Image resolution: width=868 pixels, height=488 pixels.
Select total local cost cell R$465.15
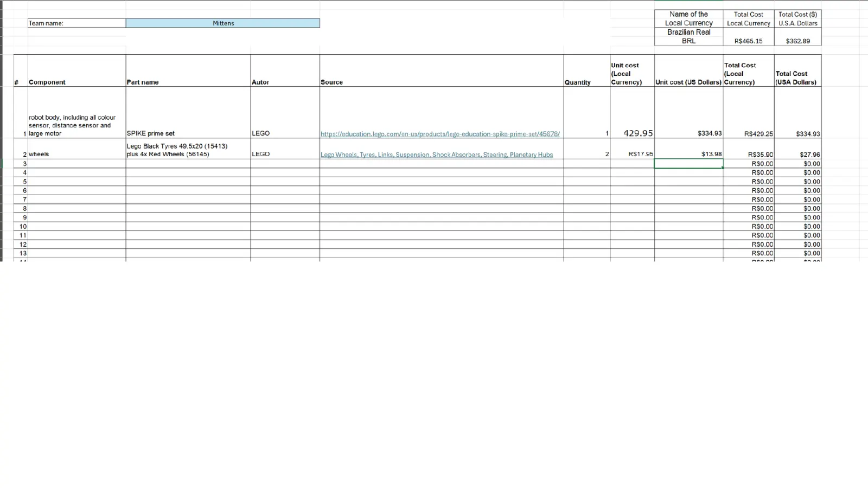tap(749, 36)
